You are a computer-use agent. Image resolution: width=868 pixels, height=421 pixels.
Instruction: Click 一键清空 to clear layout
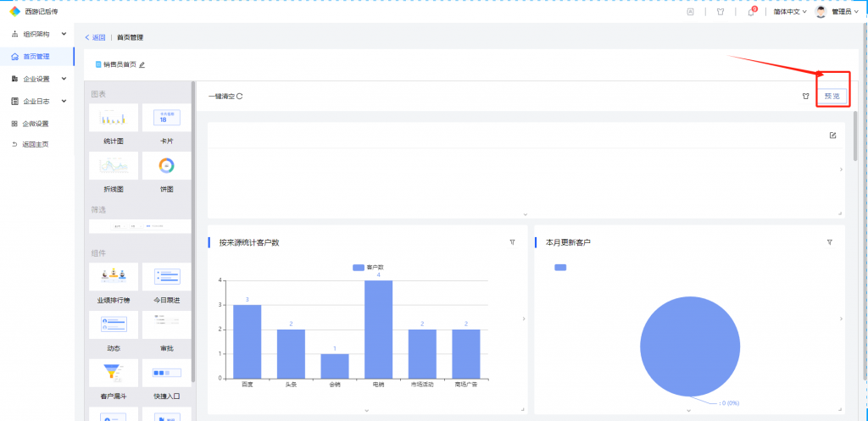click(225, 97)
